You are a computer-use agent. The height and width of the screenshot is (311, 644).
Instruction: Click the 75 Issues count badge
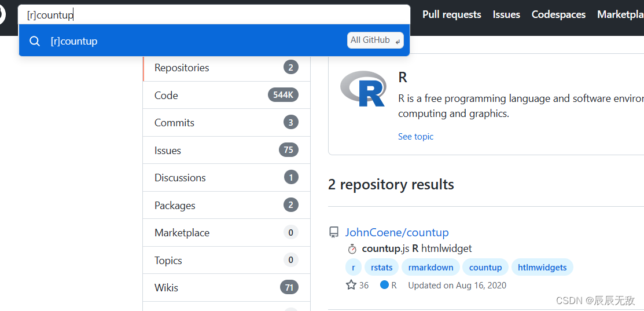click(x=289, y=150)
